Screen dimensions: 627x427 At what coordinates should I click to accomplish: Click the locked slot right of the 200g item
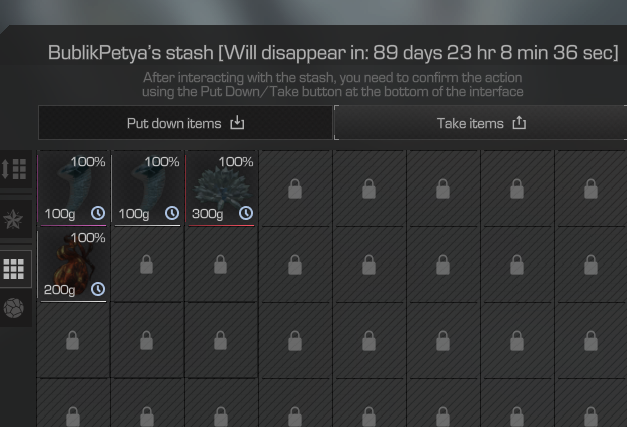point(147,265)
